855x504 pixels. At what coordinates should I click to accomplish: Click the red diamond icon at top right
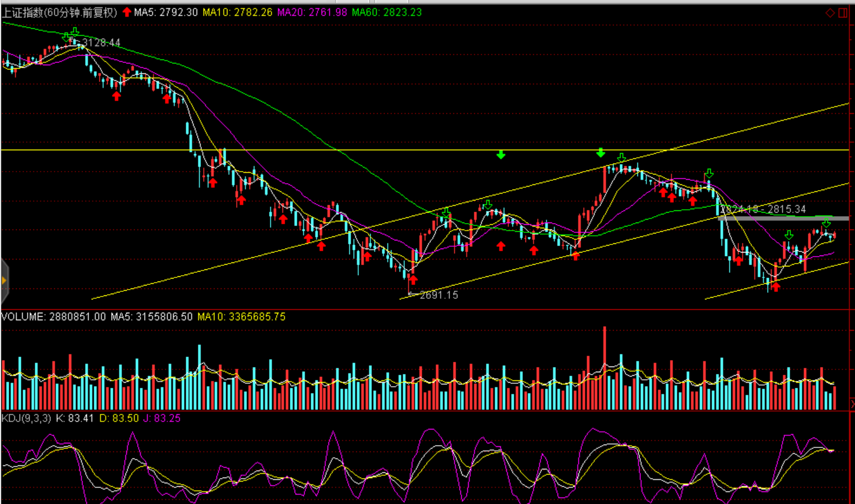830,13
